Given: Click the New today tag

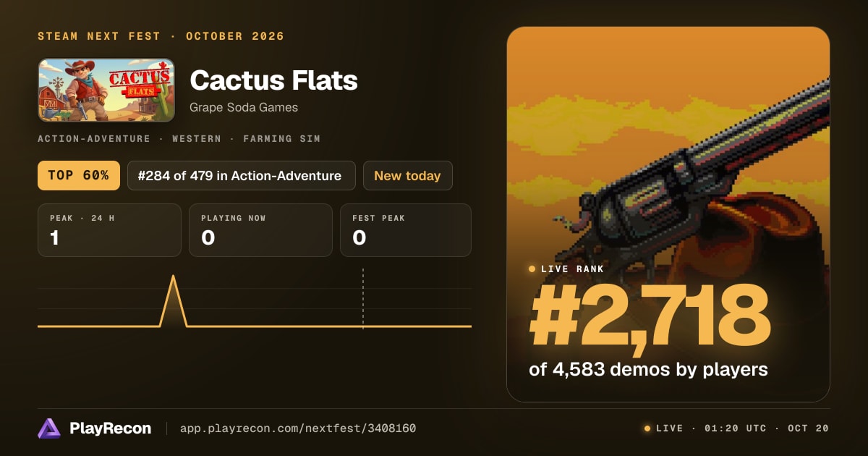Looking at the screenshot, I should click(408, 176).
